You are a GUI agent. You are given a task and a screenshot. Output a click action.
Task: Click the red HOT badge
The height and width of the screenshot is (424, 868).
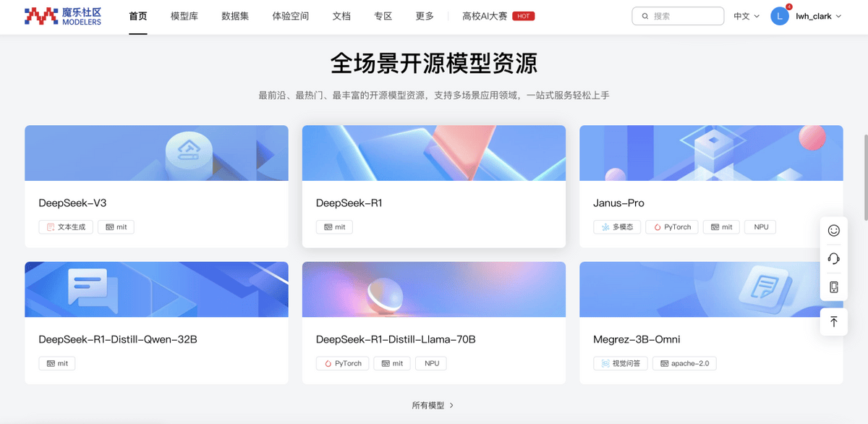tap(523, 16)
